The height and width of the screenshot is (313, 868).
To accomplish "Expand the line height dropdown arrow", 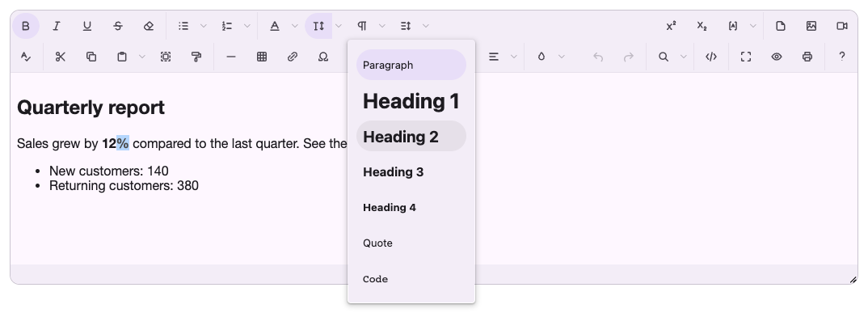I will 426,26.
